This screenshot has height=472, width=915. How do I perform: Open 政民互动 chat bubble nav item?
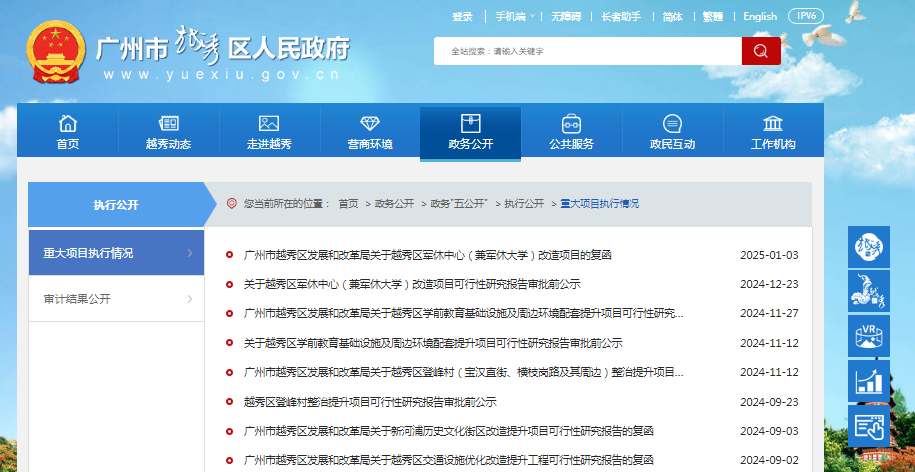pos(672,133)
